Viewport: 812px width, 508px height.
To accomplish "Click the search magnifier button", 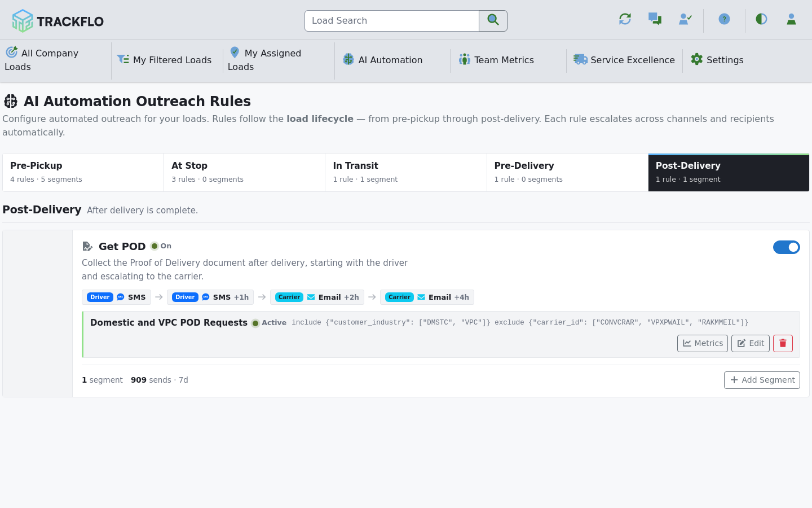I will point(493,21).
